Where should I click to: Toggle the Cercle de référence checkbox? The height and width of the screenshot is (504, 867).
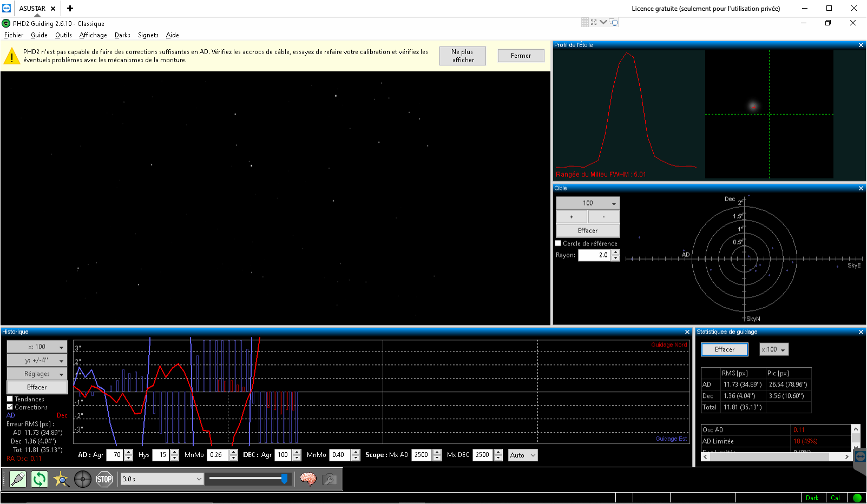coord(558,243)
